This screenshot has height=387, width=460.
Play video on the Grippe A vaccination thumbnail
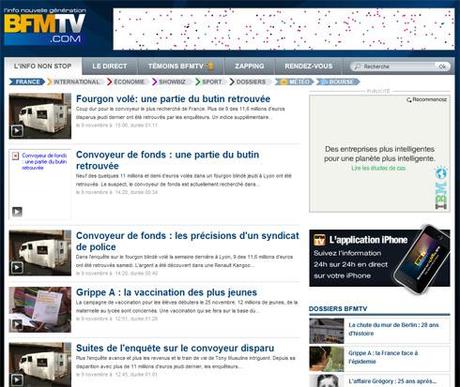[x=17, y=324]
